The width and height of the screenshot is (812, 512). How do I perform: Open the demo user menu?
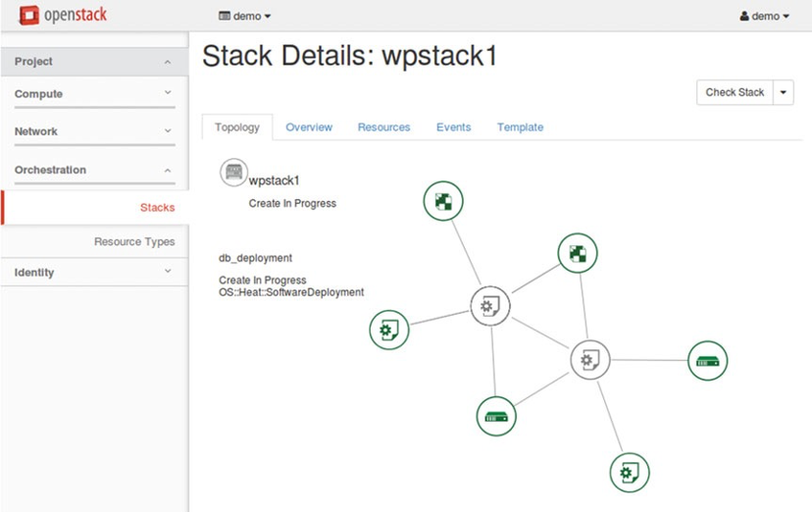pyautogui.click(x=764, y=16)
